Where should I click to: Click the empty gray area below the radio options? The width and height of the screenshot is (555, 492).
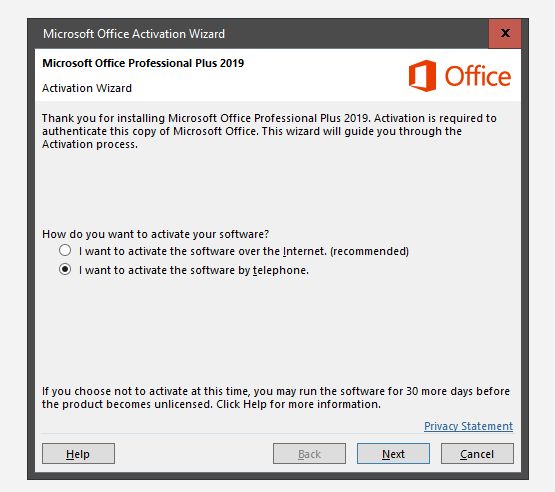(278, 329)
